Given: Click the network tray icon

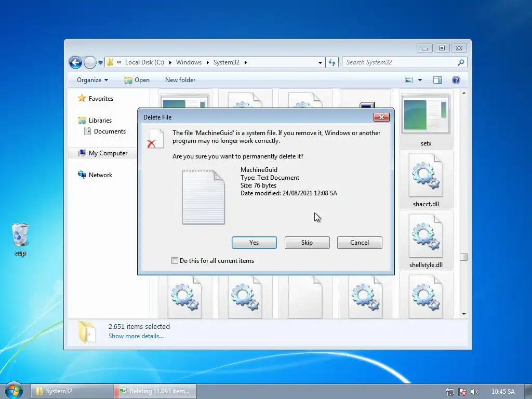Looking at the screenshot, I should point(449,392).
